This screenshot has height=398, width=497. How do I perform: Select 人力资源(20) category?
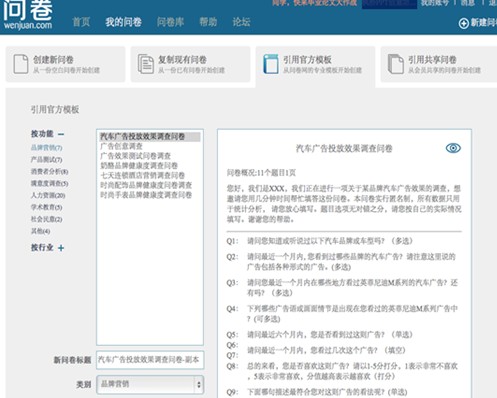pyautogui.click(x=48, y=195)
